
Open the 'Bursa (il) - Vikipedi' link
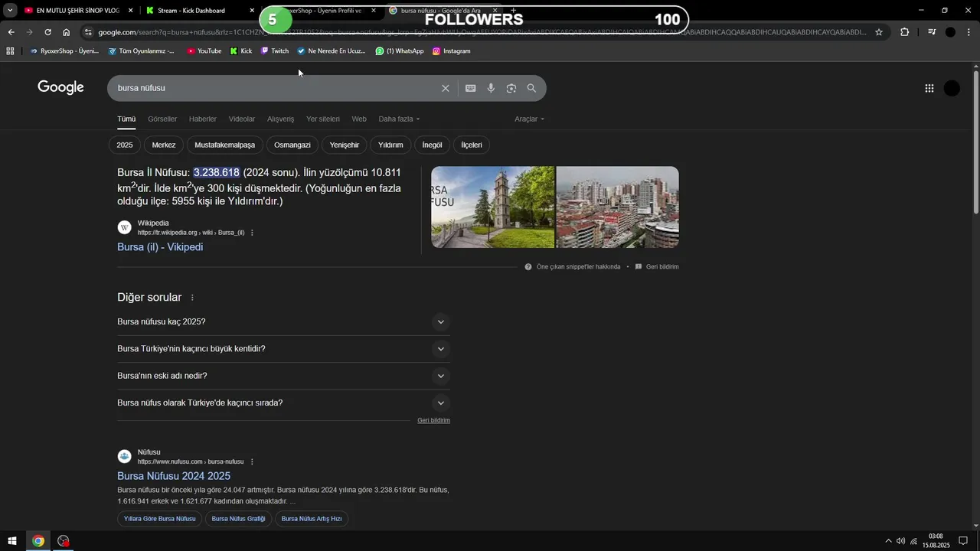[x=160, y=247]
